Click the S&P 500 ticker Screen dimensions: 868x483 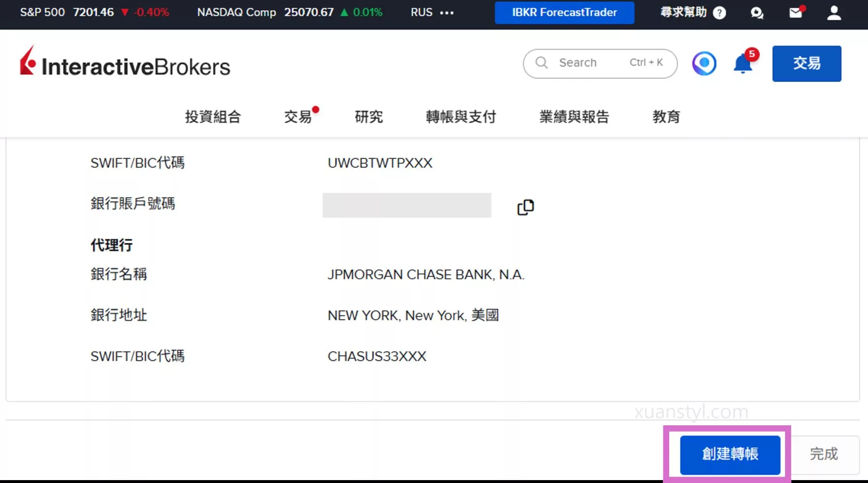click(x=42, y=12)
